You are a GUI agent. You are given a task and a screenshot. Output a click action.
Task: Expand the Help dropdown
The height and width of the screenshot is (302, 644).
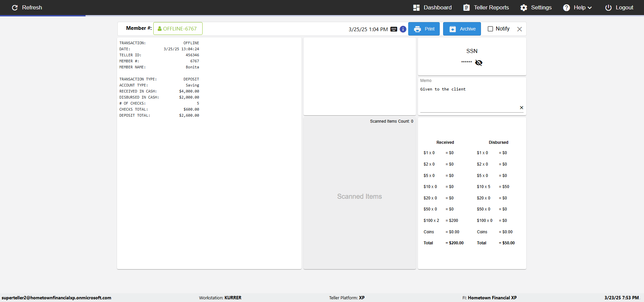[x=577, y=7]
